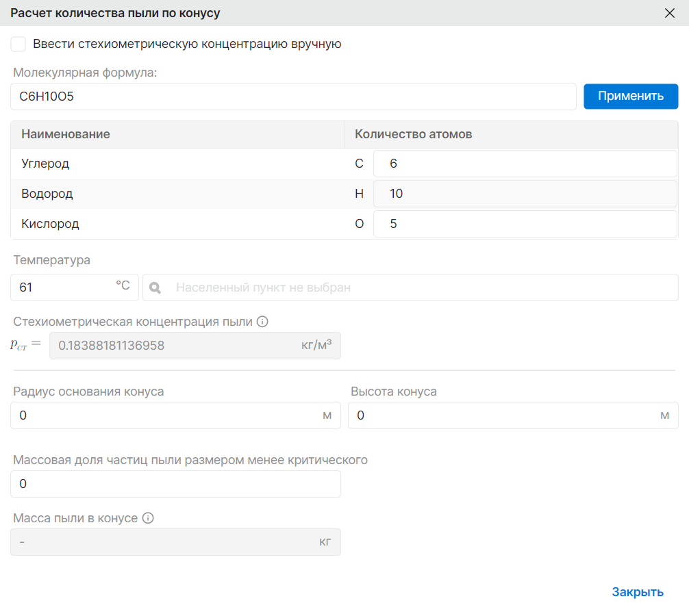Click the temperature input showing 61

tap(75, 287)
